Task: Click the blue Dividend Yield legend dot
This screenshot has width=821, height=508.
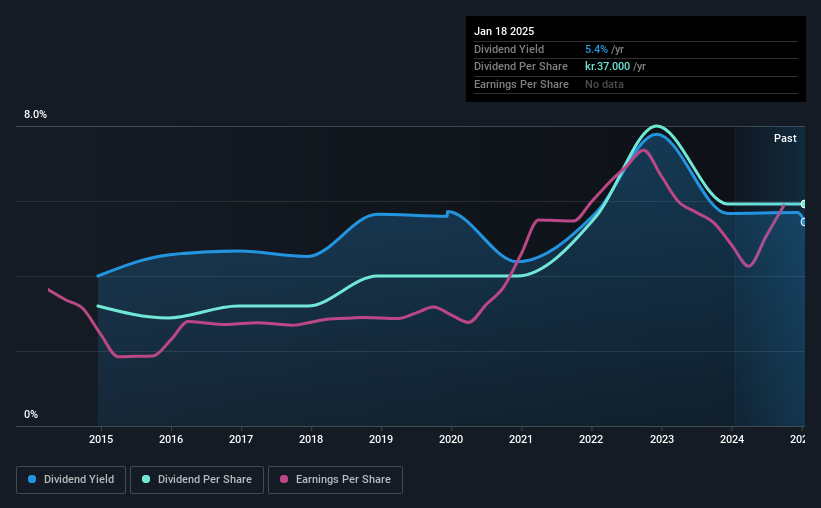Action: coord(32,479)
